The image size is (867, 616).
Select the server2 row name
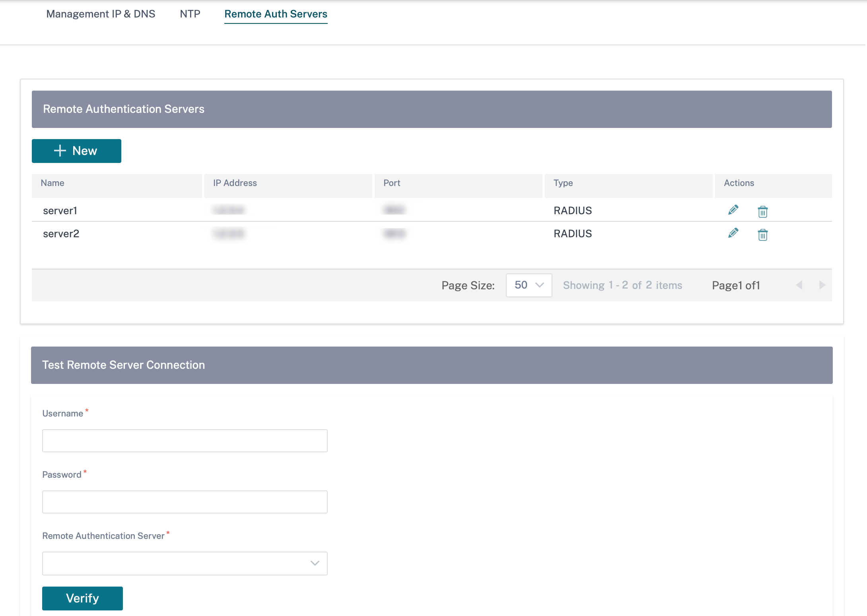[61, 234]
